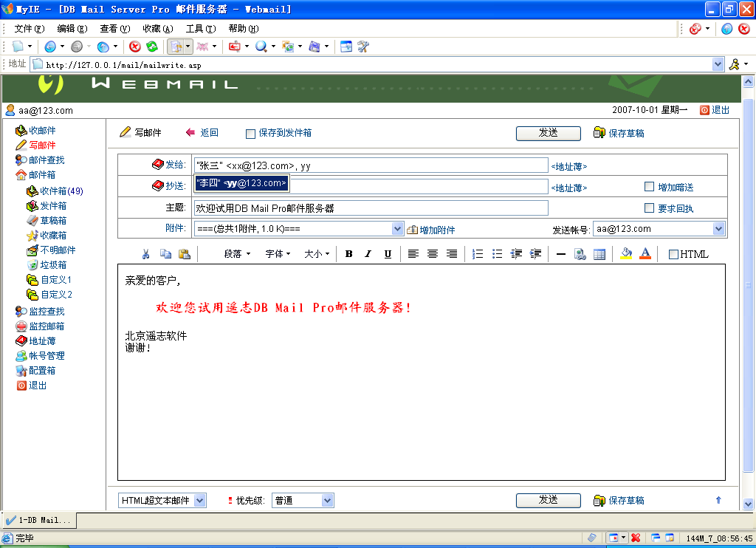Viewport: 756px width, 548px height.
Task: Open the 工具(T) menu
Action: click(x=201, y=29)
